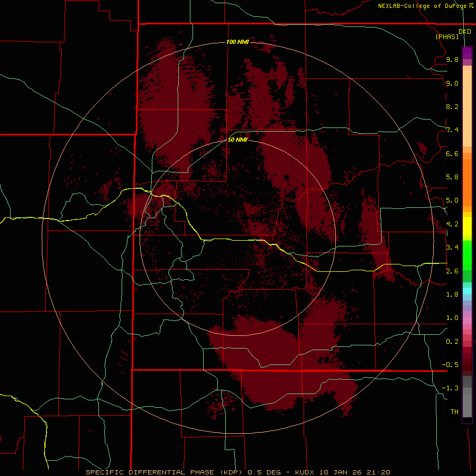476x476 pixels.
Task: Click the pink segment of the color bar
Action: [467, 321]
